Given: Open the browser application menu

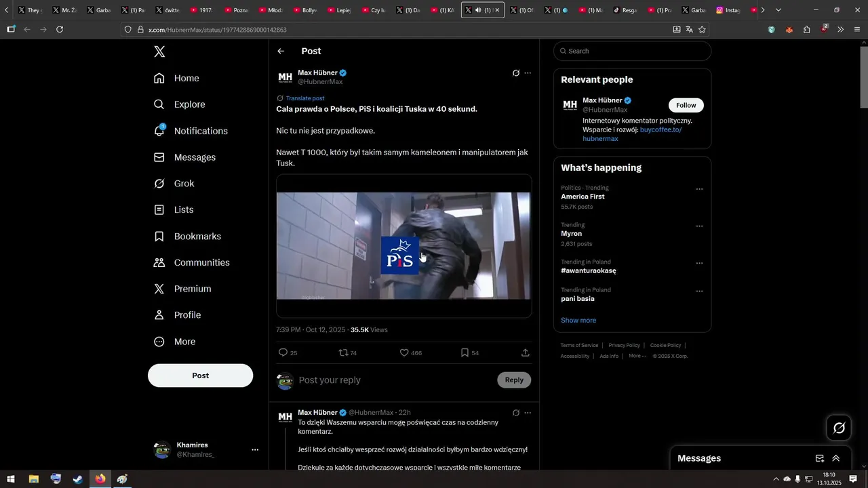Looking at the screenshot, I should (857, 29).
